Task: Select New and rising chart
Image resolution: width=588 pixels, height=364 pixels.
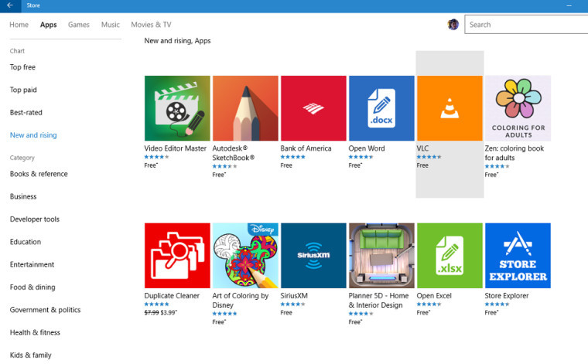Action: click(x=33, y=135)
